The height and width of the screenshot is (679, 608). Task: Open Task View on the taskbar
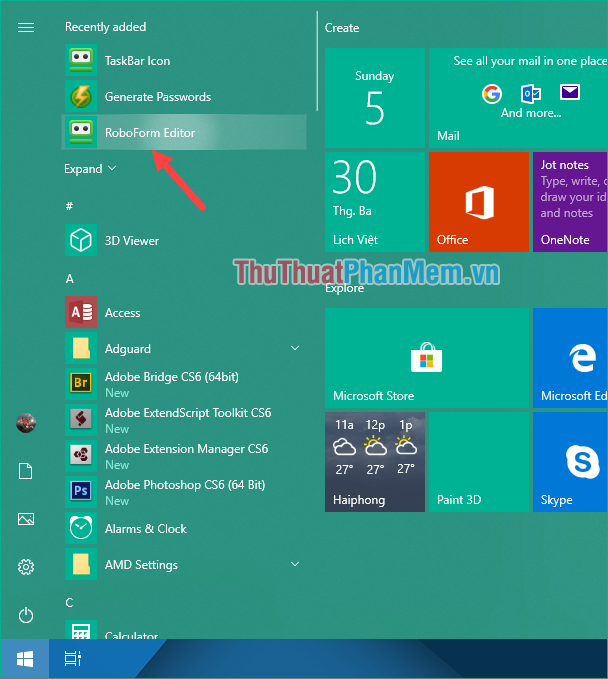72,659
